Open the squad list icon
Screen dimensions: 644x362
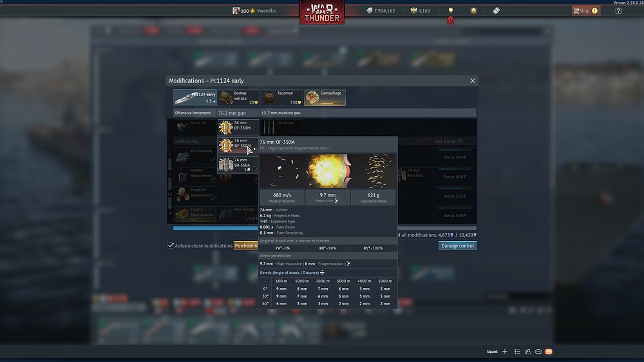coord(518,352)
